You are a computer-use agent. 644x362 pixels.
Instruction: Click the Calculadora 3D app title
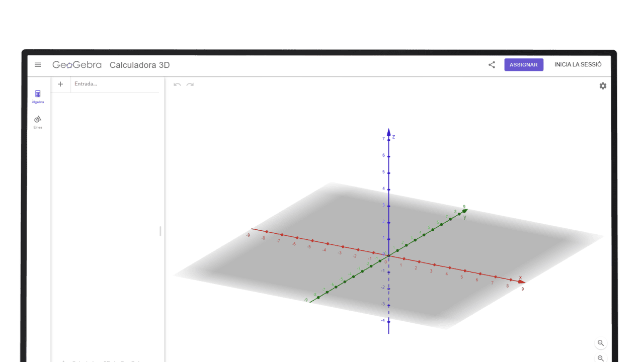(139, 65)
